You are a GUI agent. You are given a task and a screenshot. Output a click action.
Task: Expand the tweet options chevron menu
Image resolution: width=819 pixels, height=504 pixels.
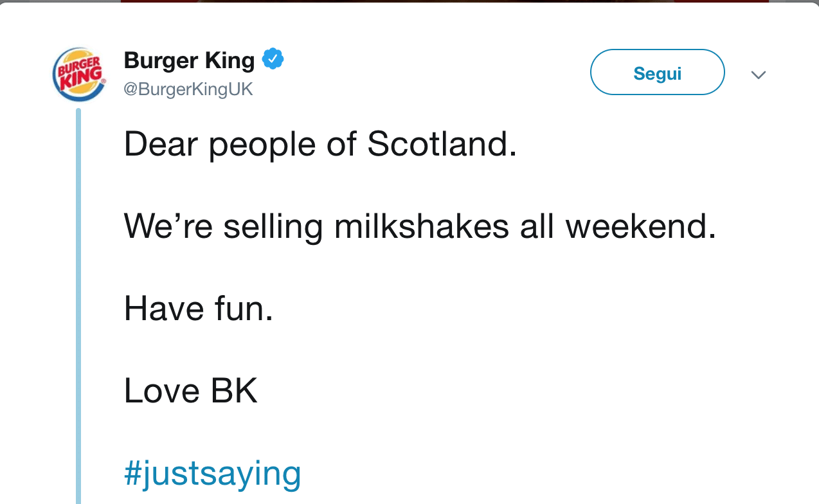click(759, 75)
